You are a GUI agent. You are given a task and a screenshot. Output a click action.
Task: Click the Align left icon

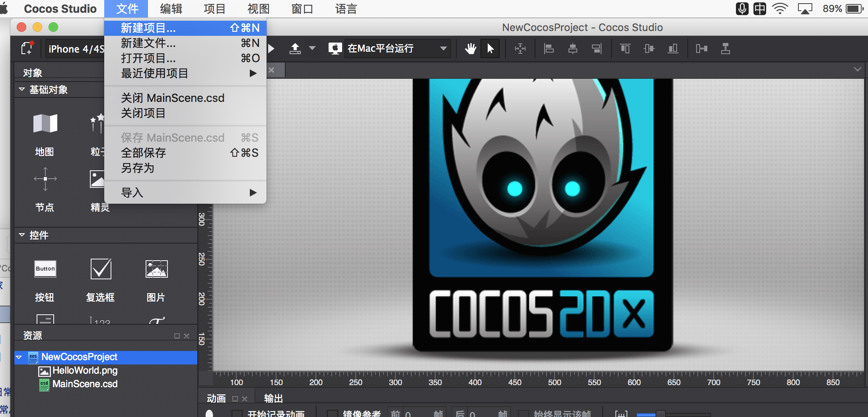[549, 49]
